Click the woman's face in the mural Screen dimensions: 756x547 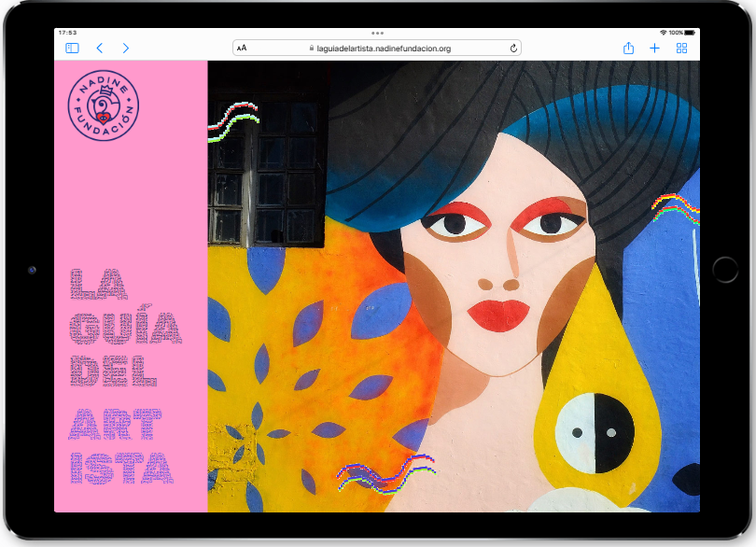coord(499,271)
